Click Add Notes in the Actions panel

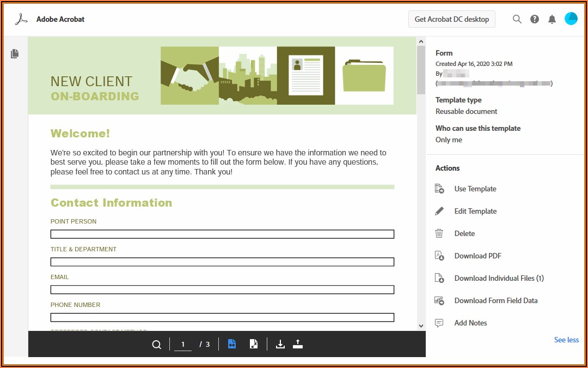pyautogui.click(x=470, y=323)
